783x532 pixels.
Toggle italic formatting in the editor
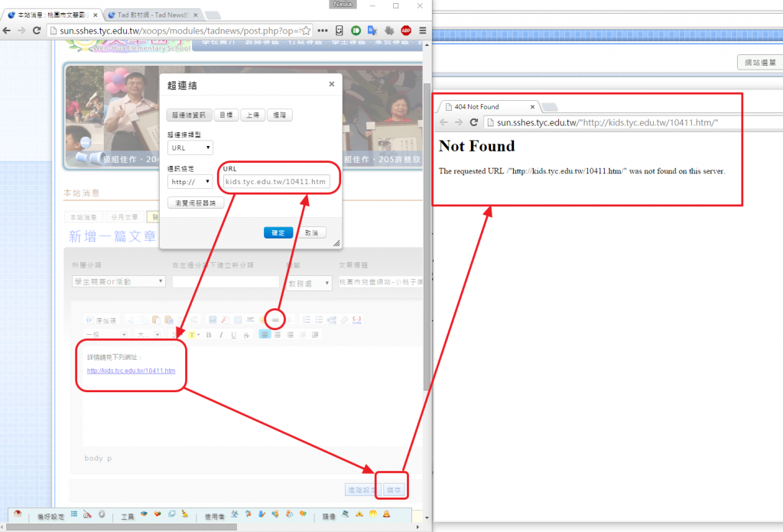point(221,335)
